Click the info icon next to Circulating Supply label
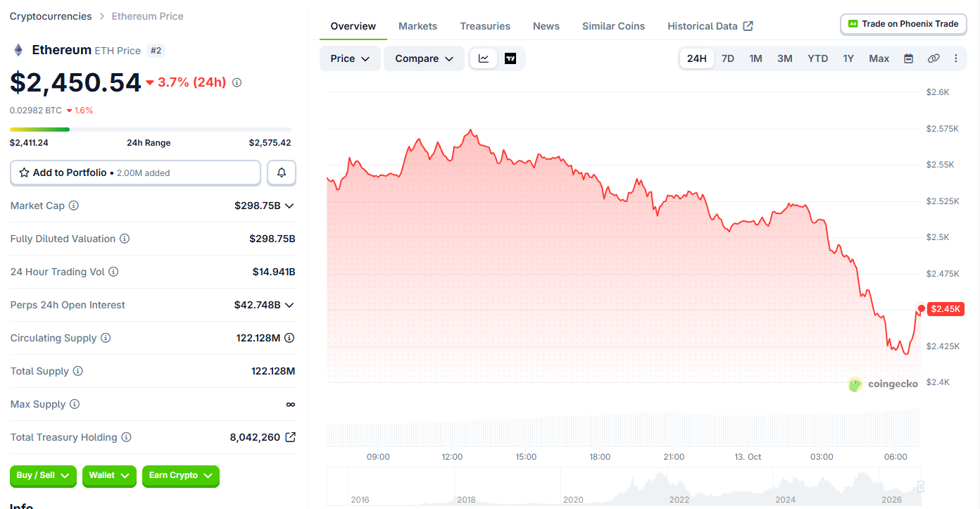980x509 pixels. tap(106, 338)
